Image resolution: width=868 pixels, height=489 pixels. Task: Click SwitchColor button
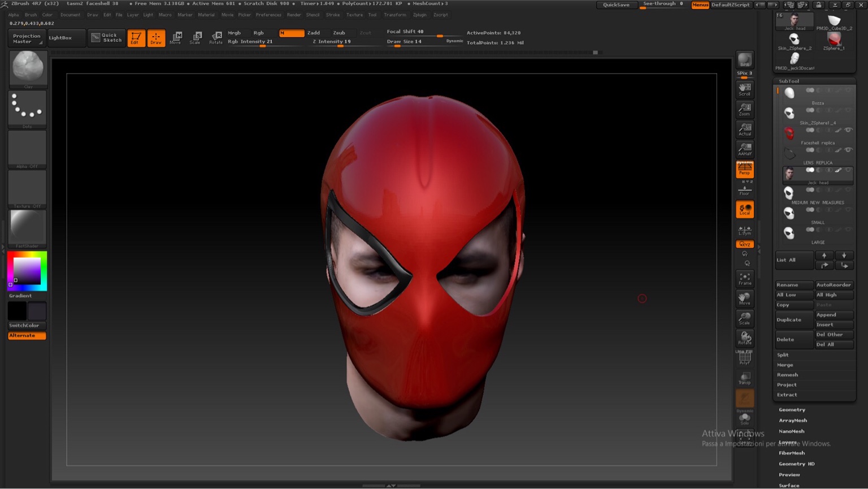click(x=27, y=326)
